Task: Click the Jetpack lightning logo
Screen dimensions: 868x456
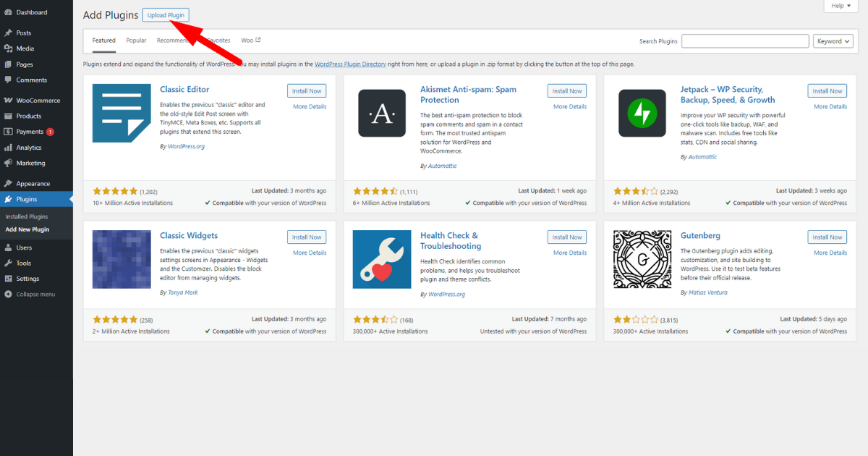Action: [x=642, y=113]
